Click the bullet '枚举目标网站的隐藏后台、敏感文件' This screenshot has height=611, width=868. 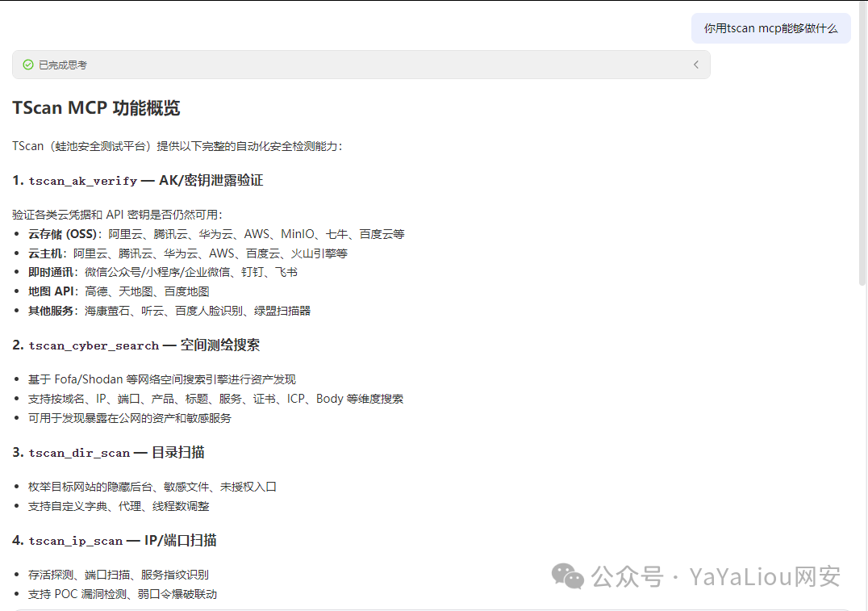[152, 487]
